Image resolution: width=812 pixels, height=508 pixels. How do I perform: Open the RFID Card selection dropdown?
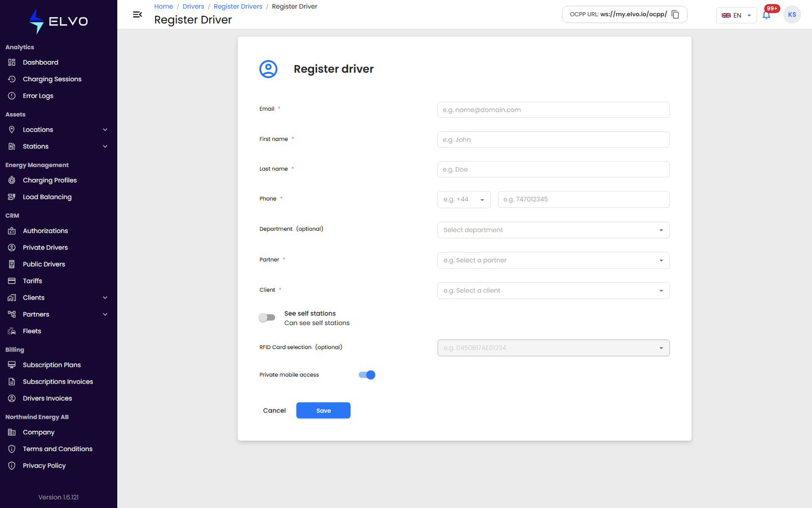click(x=553, y=348)
